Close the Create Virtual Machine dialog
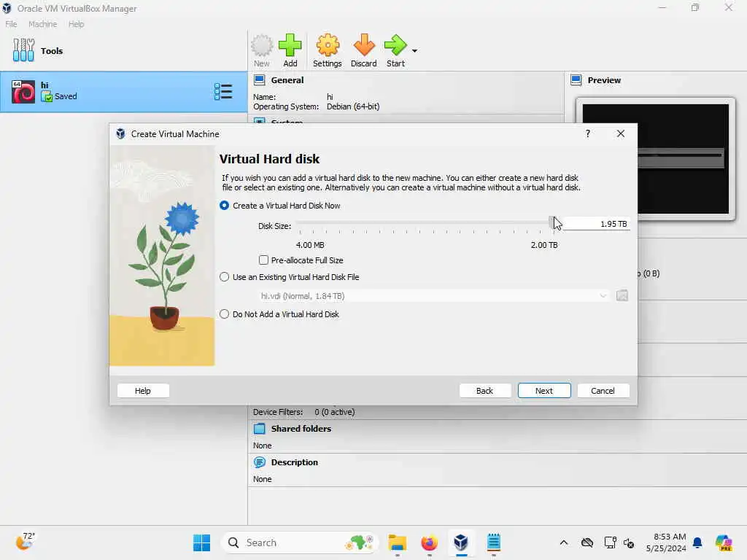The width and height of the screenshot is (747, 560). (x=620, y=134)
